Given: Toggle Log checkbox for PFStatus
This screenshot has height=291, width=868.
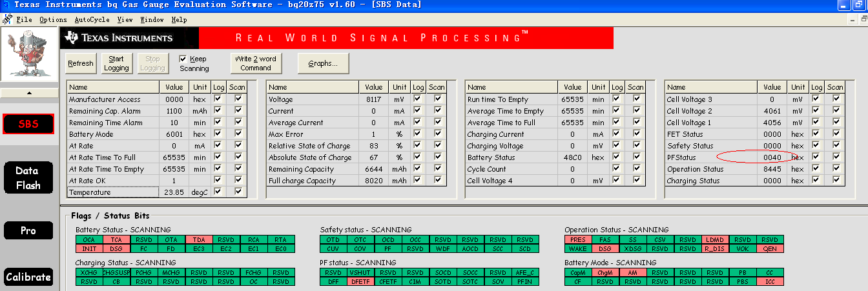Looking at the screenshot, I should pyautogui.click(x=816, y=157).
